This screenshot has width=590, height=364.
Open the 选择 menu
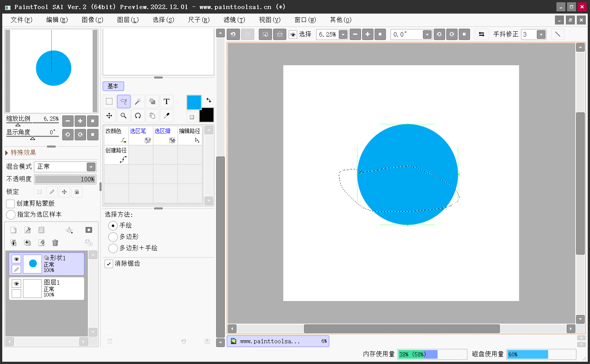[163, 20]
